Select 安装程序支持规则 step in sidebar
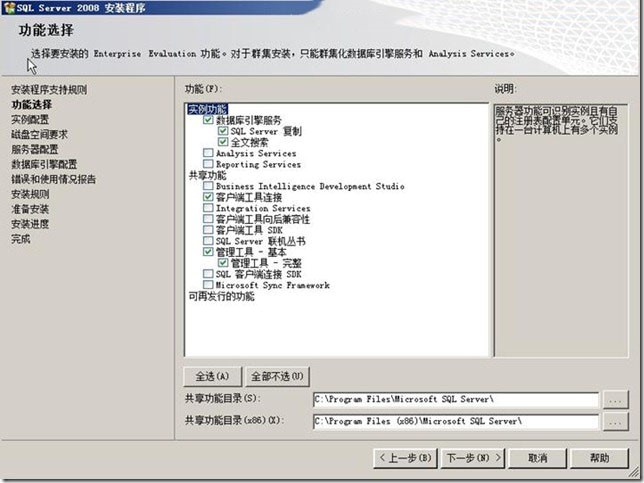Image resolution: width=644 pixels, height=483 pixels. [49, 90]
